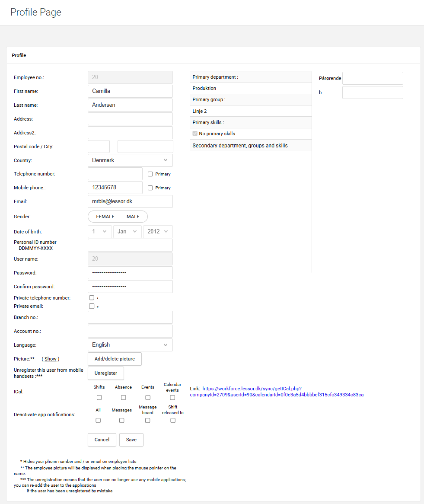424x504 pixels.
Task: Open the birth year dropdown showing 2012
Action: tap(158, 231)
